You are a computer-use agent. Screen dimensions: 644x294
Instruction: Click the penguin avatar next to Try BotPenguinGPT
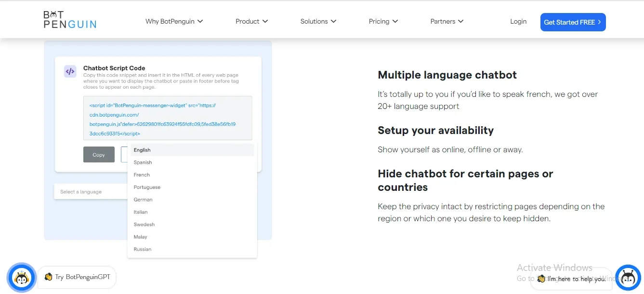point(21,278)
